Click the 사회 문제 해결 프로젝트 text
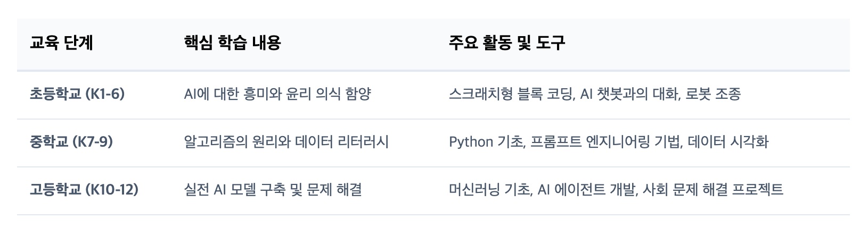Viewport: 868px width, 236px height. coord(713,190)
